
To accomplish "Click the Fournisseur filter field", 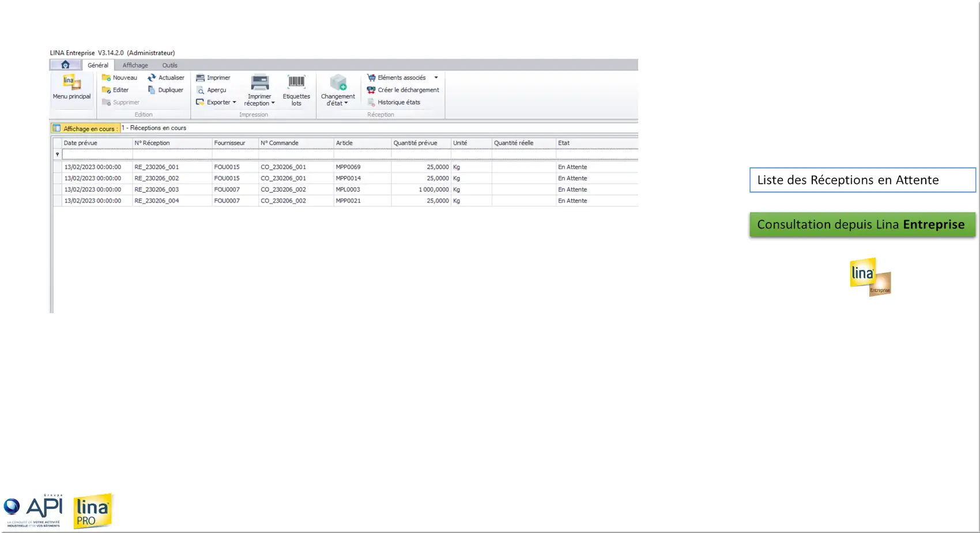I will coord(235,154).
